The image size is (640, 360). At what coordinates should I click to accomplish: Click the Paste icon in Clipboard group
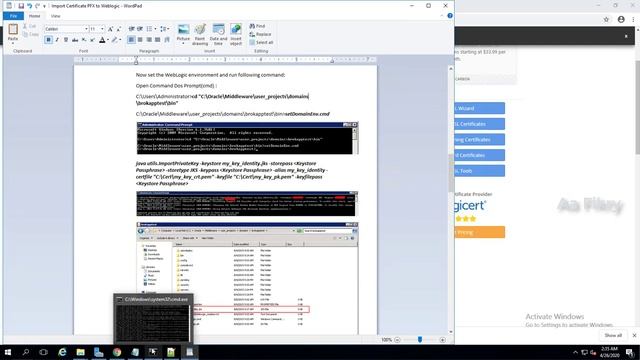(x=13, y=29)
